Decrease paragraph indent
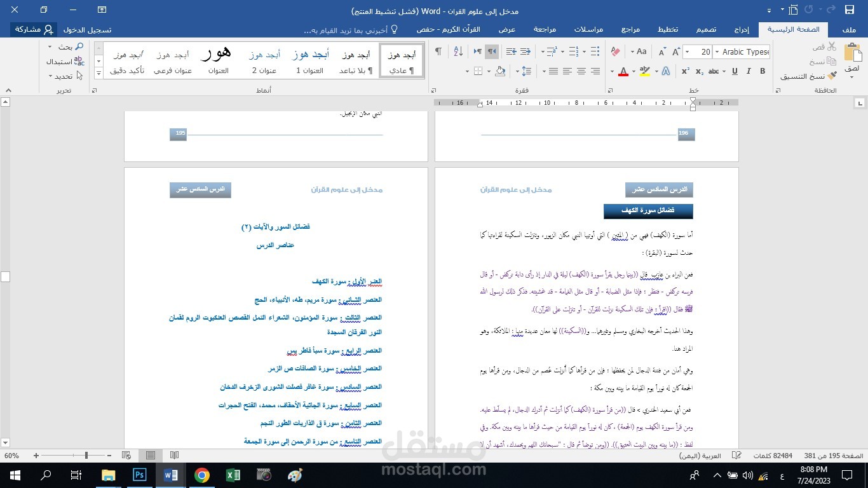 coord(524,51)
